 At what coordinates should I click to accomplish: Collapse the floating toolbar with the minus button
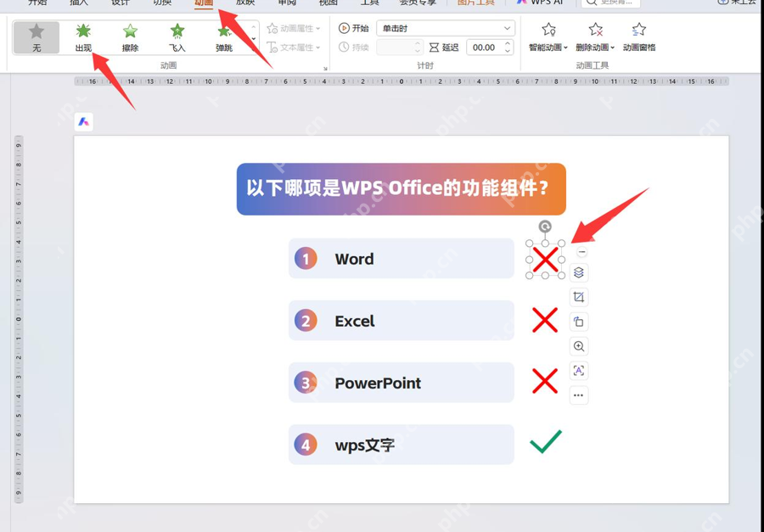(x=581, y=252)
